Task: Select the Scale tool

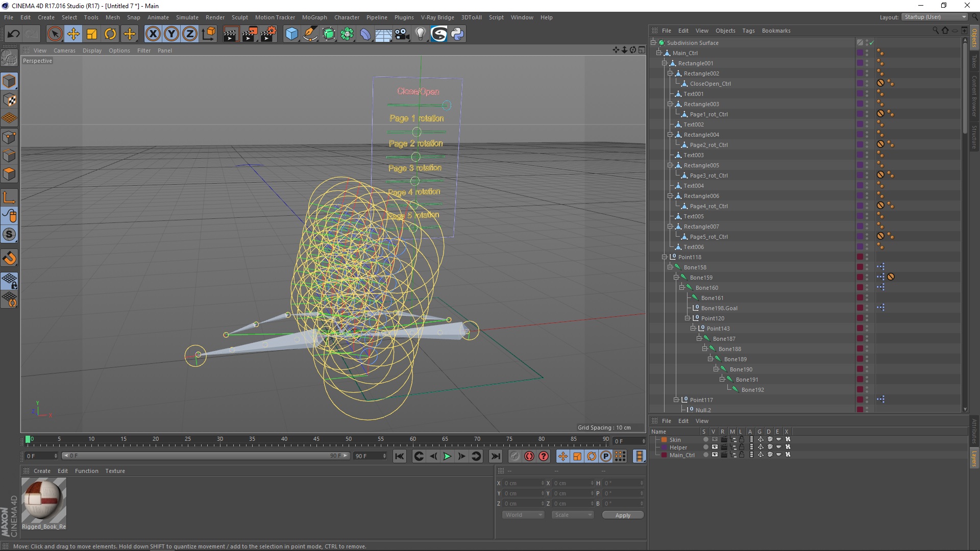Action: pyautogui.click(x=92, y=34)
